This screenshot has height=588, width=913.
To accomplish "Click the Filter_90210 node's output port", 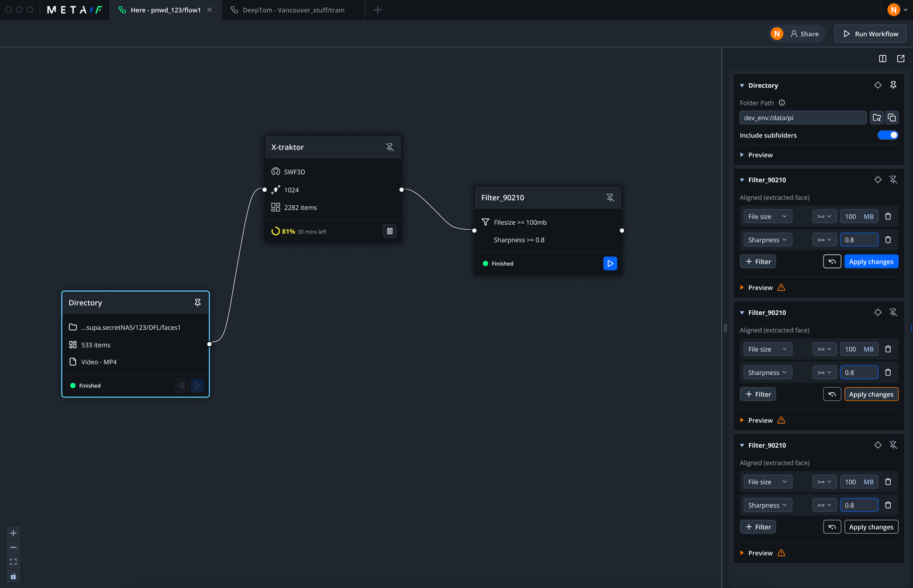I will click(x=622, y=230).
